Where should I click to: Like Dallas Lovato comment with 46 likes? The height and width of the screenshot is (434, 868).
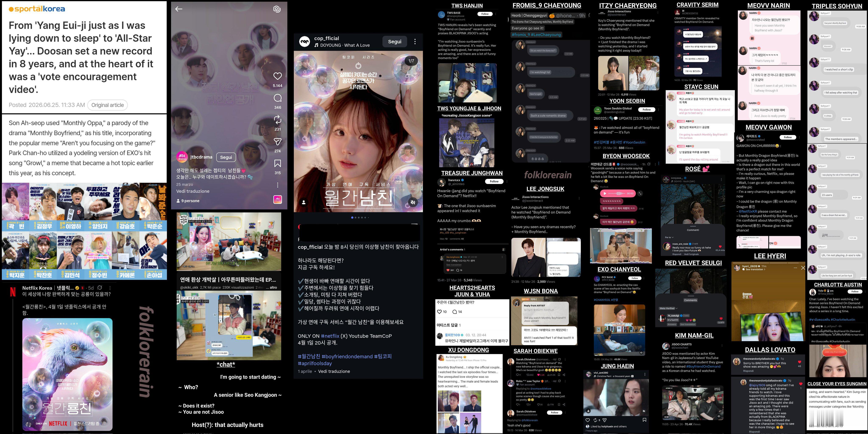tap(799, 362)
